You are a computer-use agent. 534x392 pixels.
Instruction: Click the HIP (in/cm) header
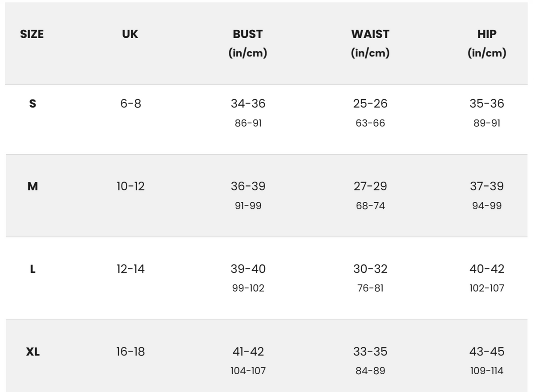coord(487,43)
